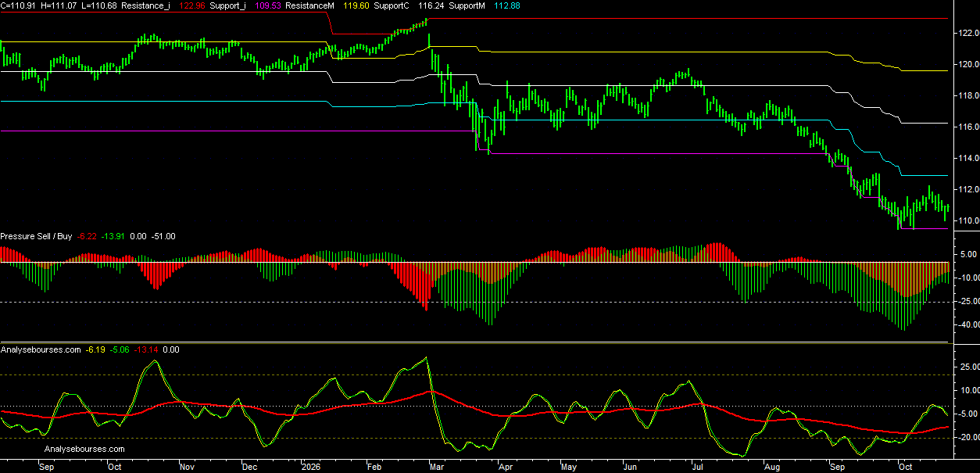Click the 0.00 value in Pressure Sell / Buy row

point(138,236)
